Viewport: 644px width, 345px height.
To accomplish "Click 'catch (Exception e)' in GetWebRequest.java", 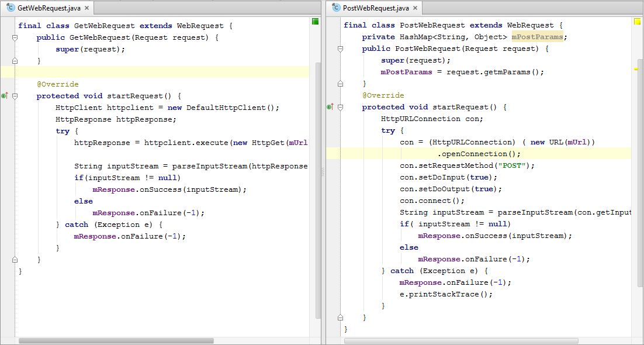I will [110, 225].
